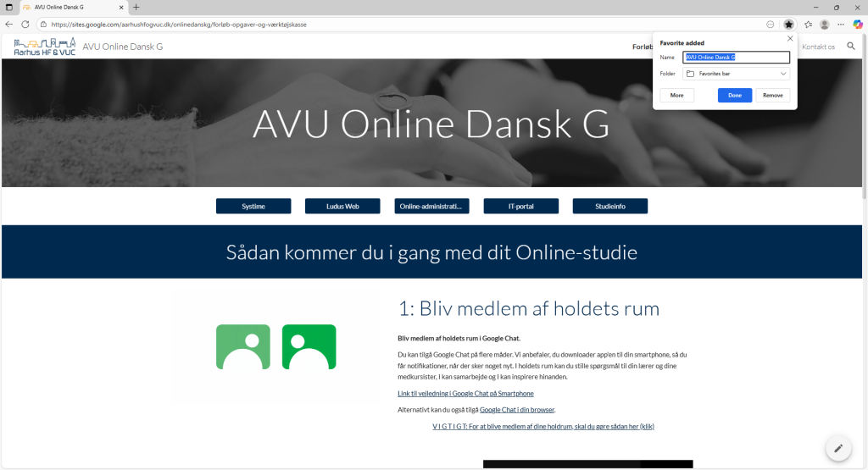The height and width of the screenshot is (470, 868).
Task: Click the page vertical scrollbar
Action: coord(865,116)
